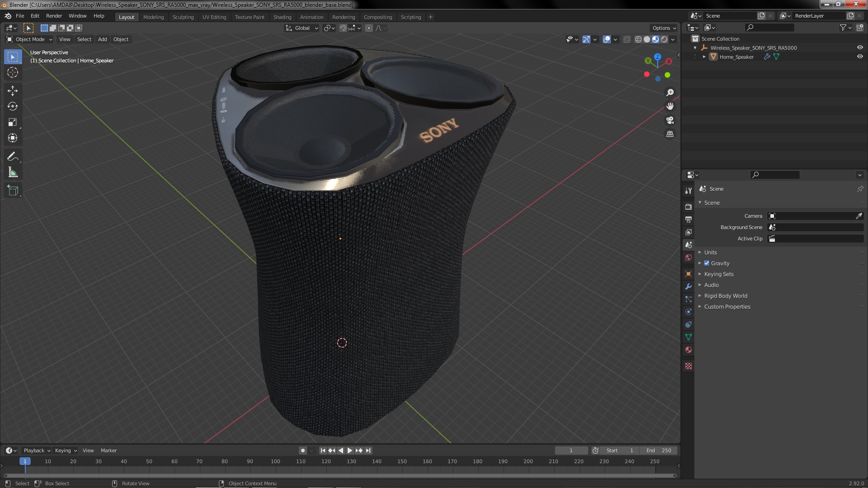Viewport: 868px width, 488px height.
Task: Select the Rotate tool
Action: pos(13,107)
